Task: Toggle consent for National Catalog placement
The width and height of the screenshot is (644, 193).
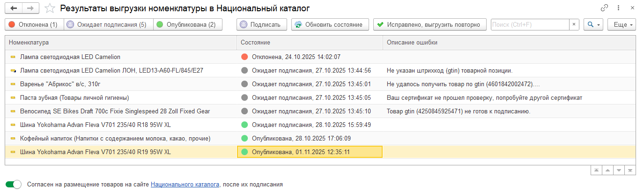Action: pyautogui.click(x=14, y=185)
